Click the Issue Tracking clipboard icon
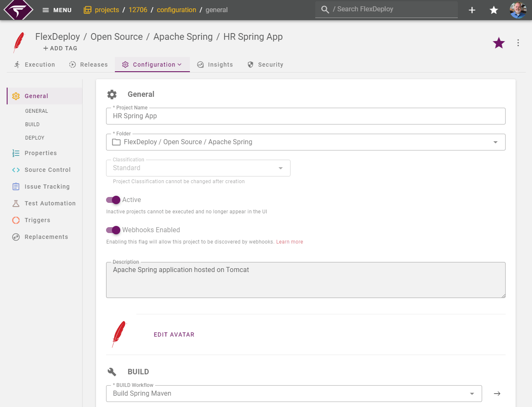 click(16, 187)
